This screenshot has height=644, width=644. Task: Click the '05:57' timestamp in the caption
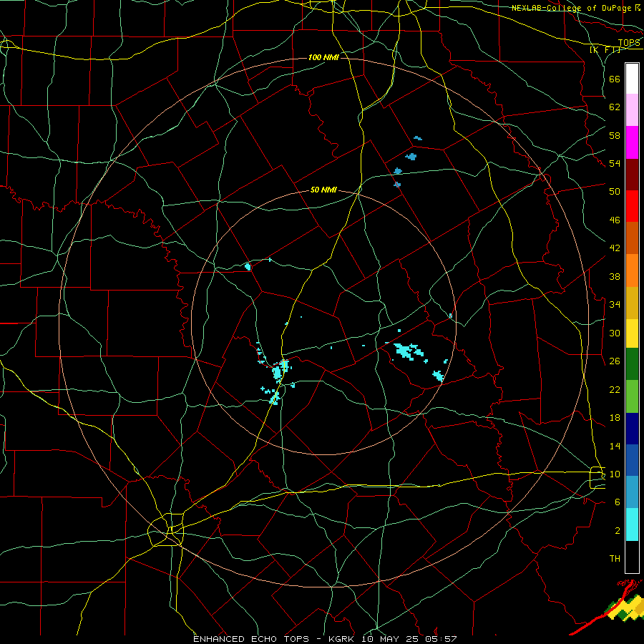[441, 639]
